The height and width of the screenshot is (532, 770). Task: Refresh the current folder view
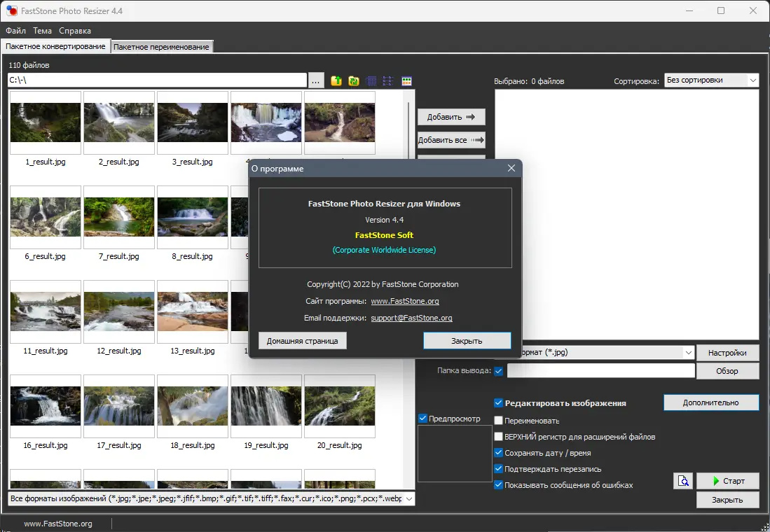[x=352, y=80]
